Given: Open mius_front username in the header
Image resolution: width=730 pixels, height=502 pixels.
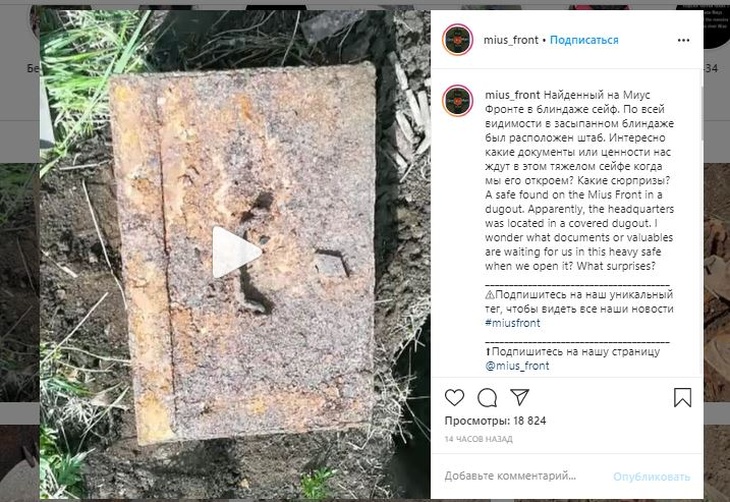Looking at the screenshot, I should (x=511, y=40).
